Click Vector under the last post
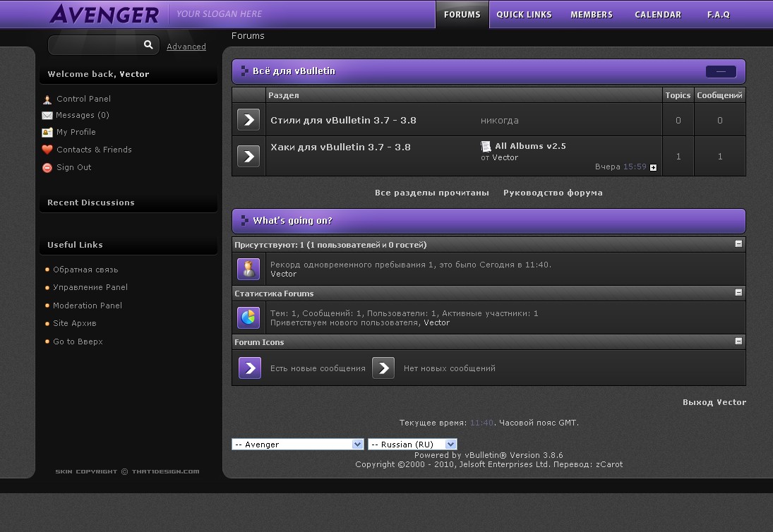Viewport: 773px width, 532px height. [505, 157]
